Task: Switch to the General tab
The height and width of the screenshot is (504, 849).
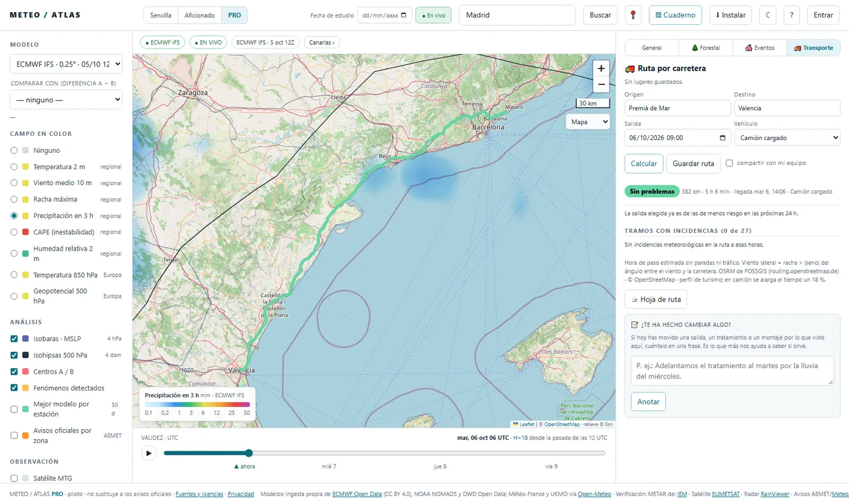Action: 652,48
